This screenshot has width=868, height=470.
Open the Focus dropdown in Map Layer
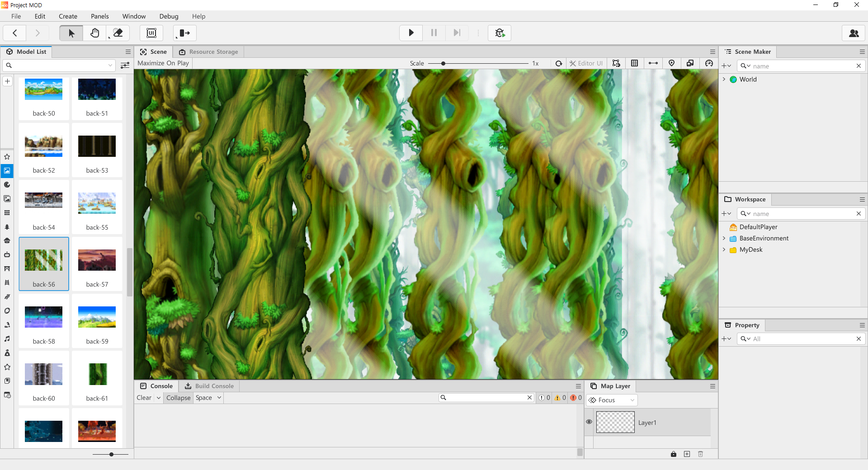pos(612,400)
